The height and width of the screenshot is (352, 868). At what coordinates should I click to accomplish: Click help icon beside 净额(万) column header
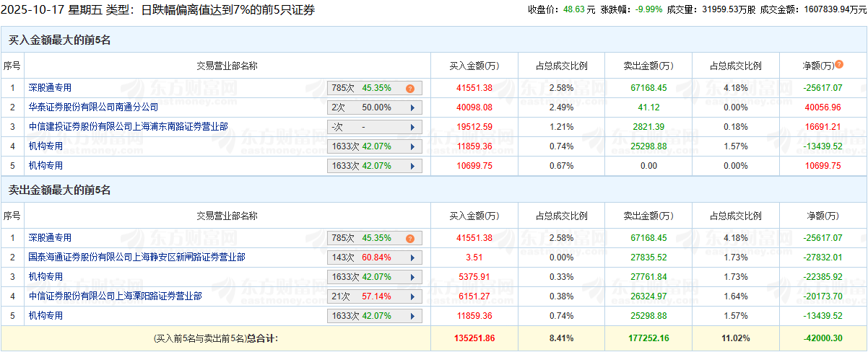coord(839,65)
